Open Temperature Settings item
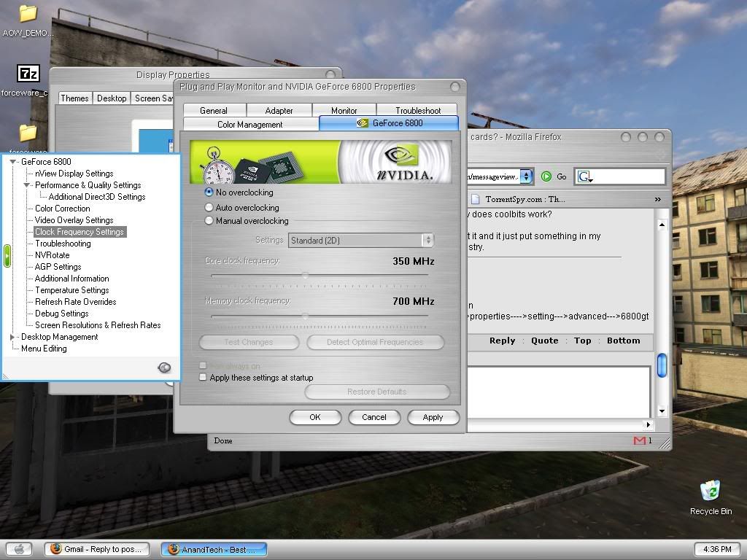This screenshot has width=747, height=560. [x=72, y=290]
